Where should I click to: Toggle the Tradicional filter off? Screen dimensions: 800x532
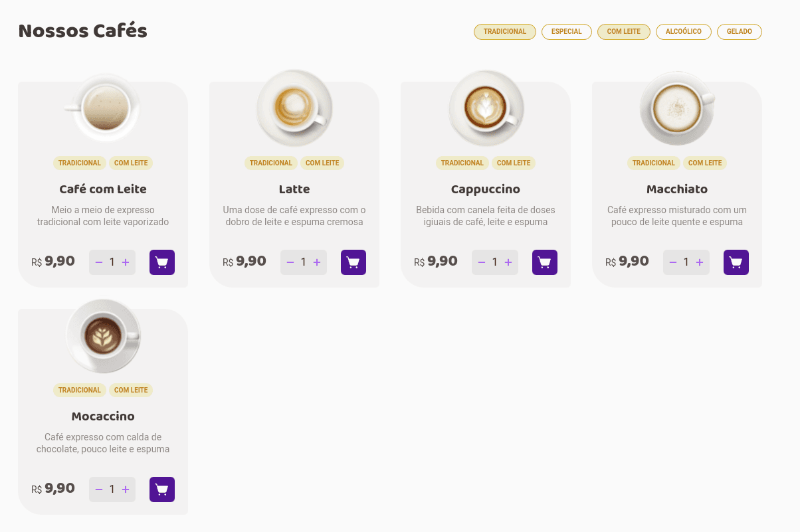click(x=505, y=32)
